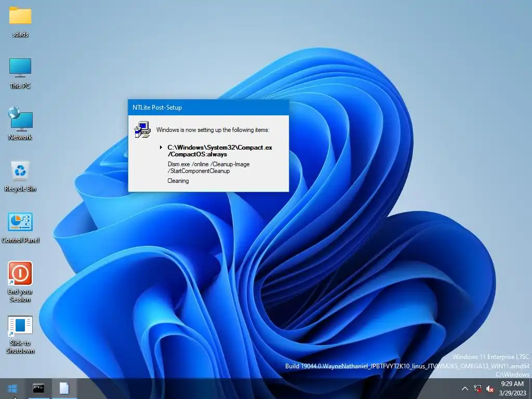Select the Recycle Bin icon
The image size is (532, 399).
click(x=20, y=177)
